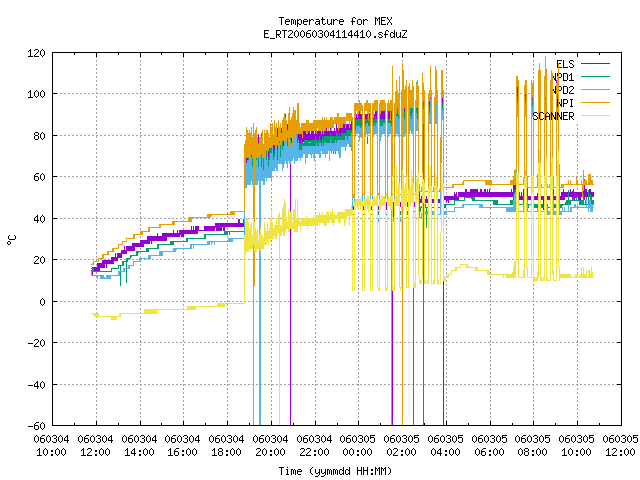The height and width of the screenshot is (480, 640).
Task: Click the 20:00 x-axis tick label
Action: [x=270, y=446]
